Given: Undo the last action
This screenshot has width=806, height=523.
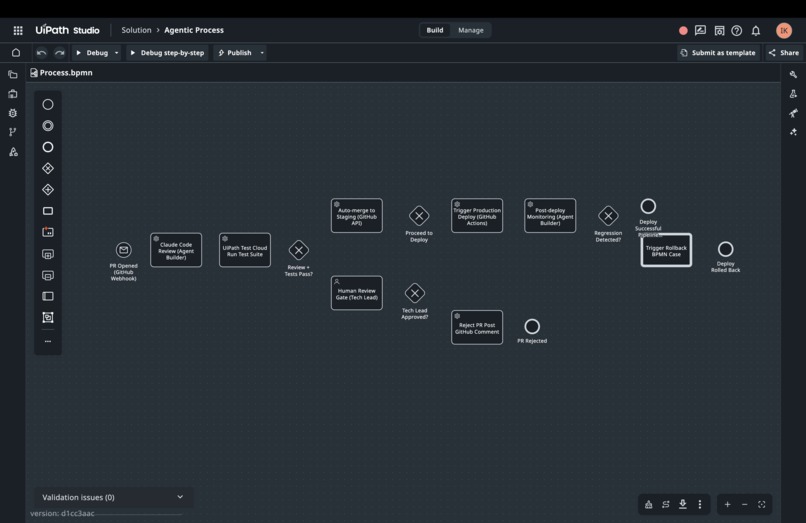Looking at the screenshot, I should [x=42, y=52].
